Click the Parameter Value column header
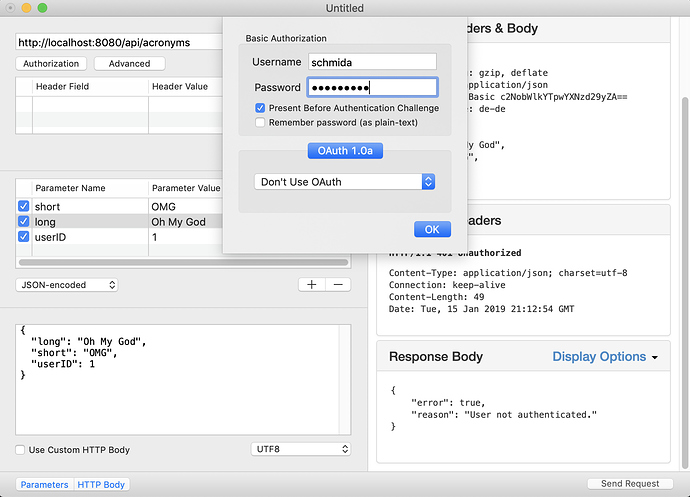This screenshot has height=497, width=690. coord(186,188)
